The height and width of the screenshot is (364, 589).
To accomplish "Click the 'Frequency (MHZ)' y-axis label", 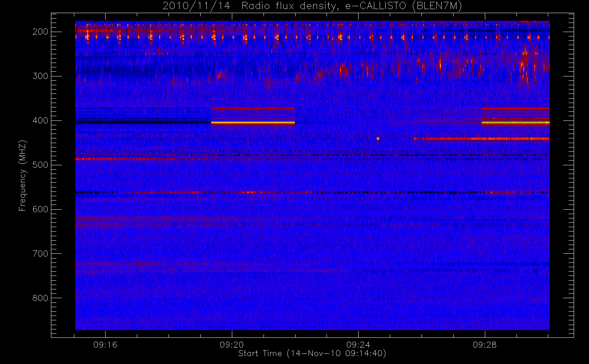I will point(23,175).
